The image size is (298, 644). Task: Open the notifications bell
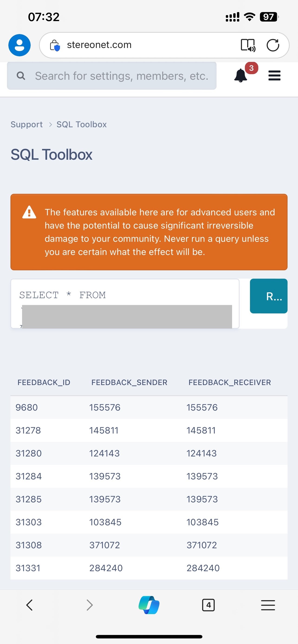241,76
